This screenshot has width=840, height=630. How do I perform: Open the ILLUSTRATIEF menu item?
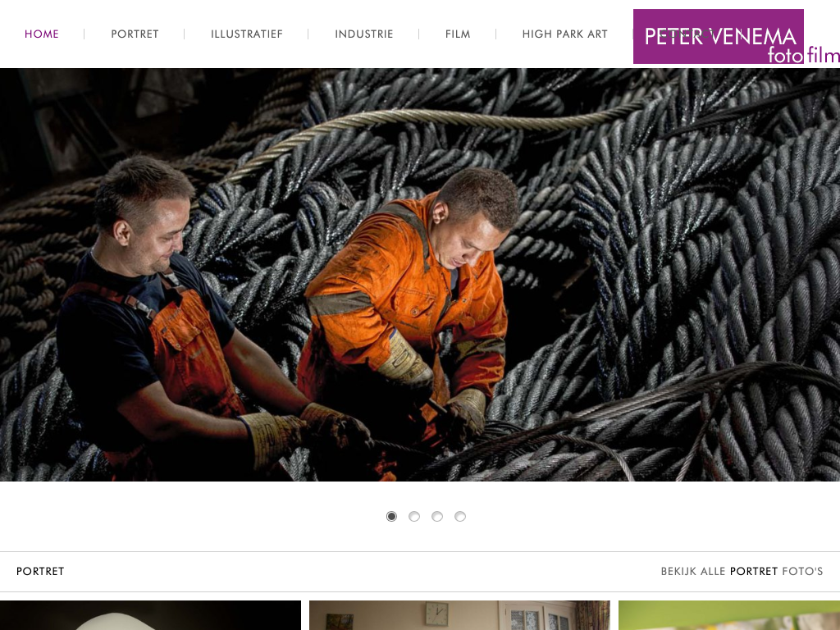tap(246, 34)
